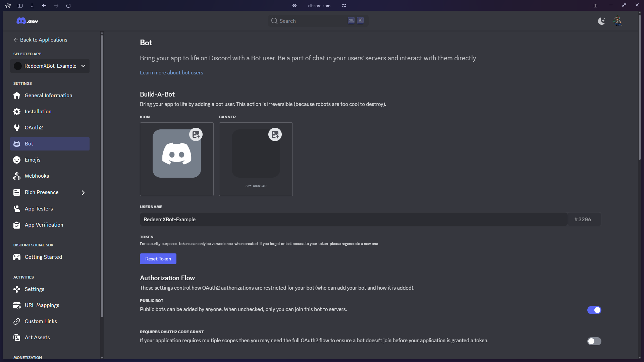Viewport: 644px width, 362px height.
Task: Open the URL Mappings page
Action: [50, 305]
